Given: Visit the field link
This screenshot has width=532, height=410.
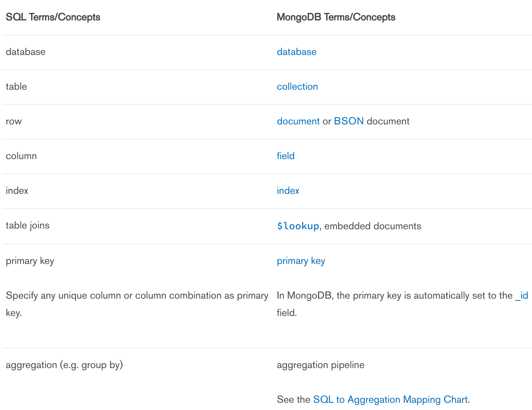Looking at the screenshot, I should tap(286, 156).
